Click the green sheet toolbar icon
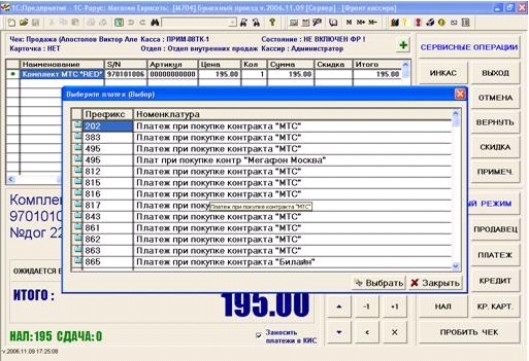 pyautogui.click(x=119, y=23)
